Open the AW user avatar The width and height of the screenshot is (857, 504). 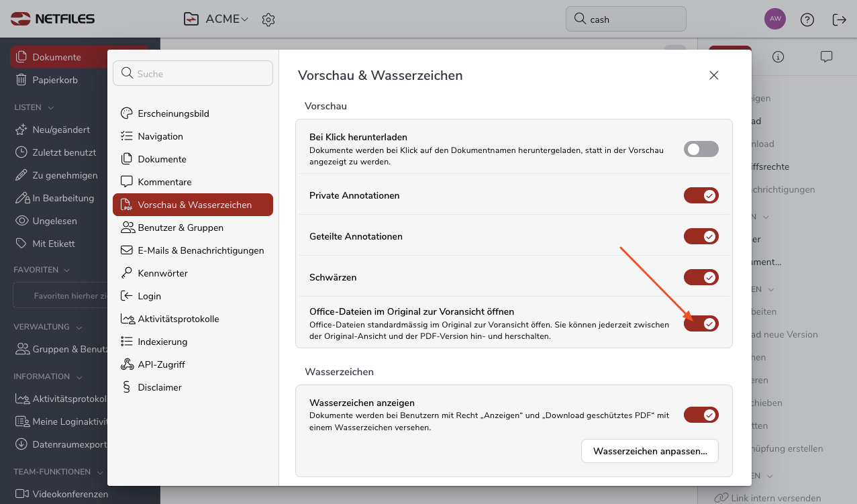click(x=775, y=19)
